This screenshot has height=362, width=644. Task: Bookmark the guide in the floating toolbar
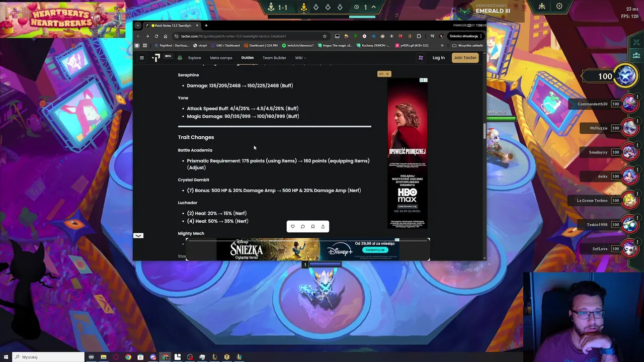[x=313, y=227]
